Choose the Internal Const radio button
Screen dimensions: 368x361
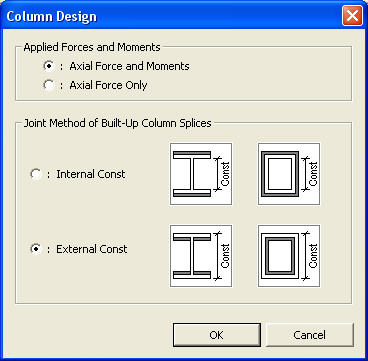(x=36, y=174)
